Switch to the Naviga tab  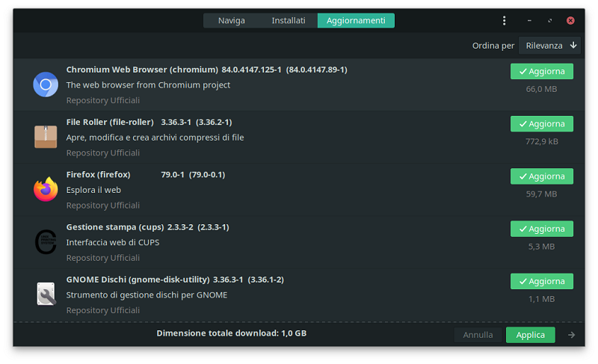(x=232, y=21)
